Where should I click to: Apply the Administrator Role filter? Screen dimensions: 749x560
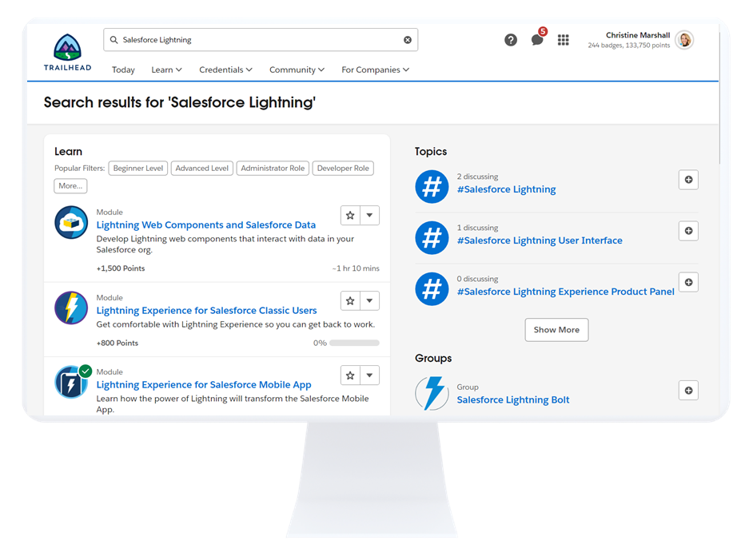click(273, 168)
